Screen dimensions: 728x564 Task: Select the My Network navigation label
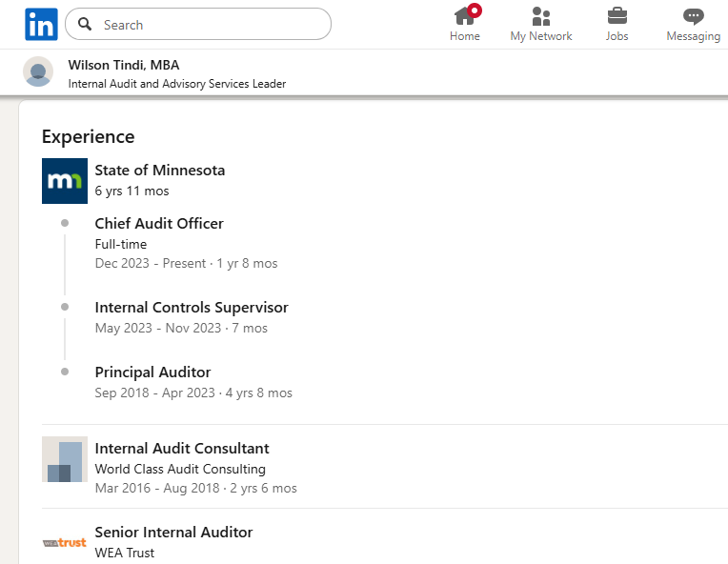pos(541,36)
